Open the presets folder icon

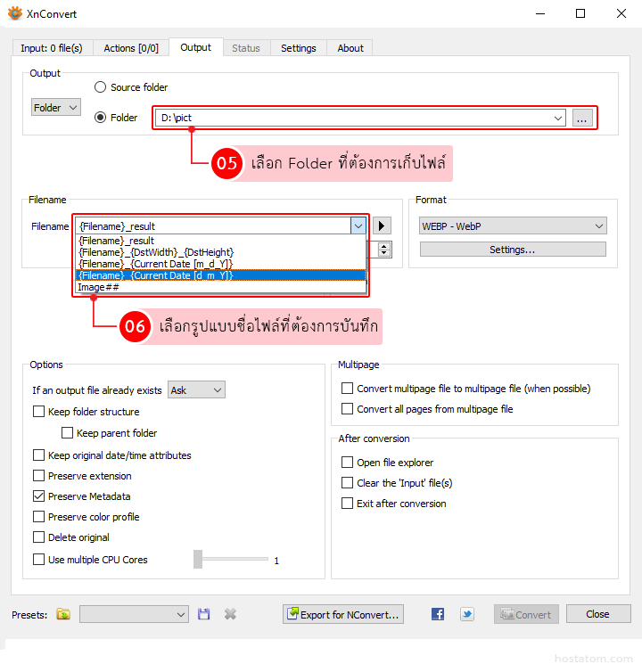pyautogui.click(x=63, y=614)
